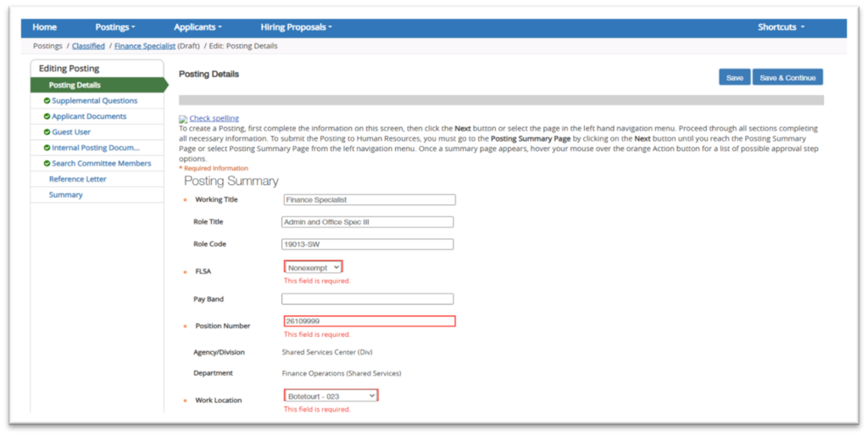
Task: Open Search Committee Members section
Action: (x=102, y=164)
